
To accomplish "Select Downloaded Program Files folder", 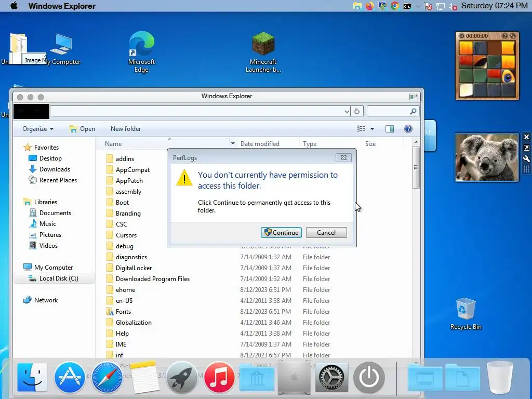I will (x=148, y=279).
